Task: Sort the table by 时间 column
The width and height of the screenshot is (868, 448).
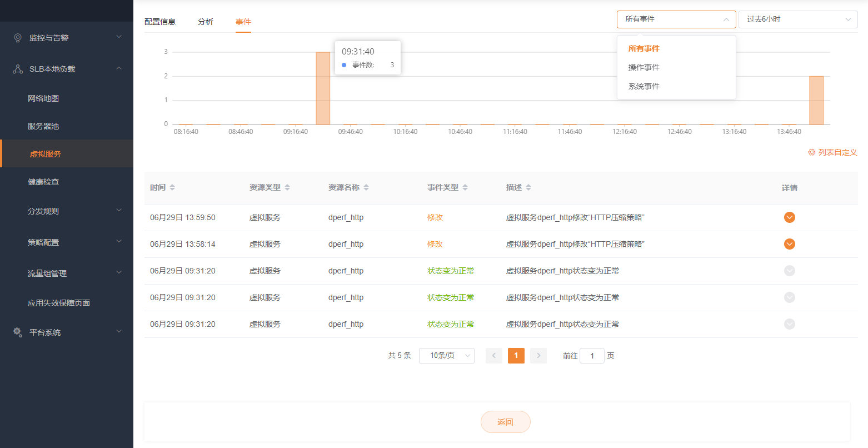Action: click(172, 188)
